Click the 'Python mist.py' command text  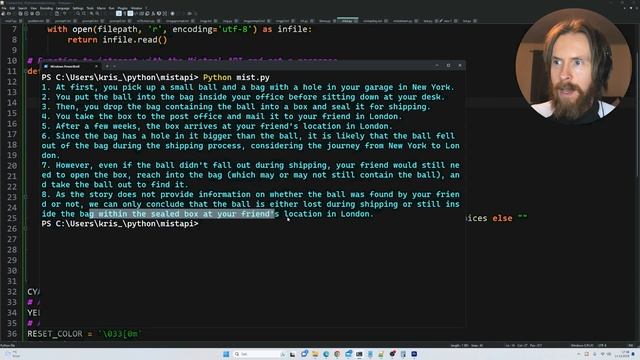pos(236,77)
